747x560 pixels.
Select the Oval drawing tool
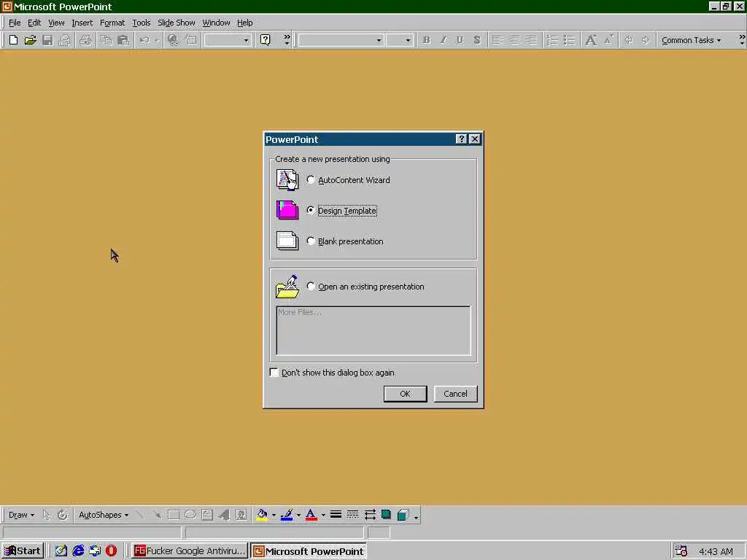tap(190, 515)
